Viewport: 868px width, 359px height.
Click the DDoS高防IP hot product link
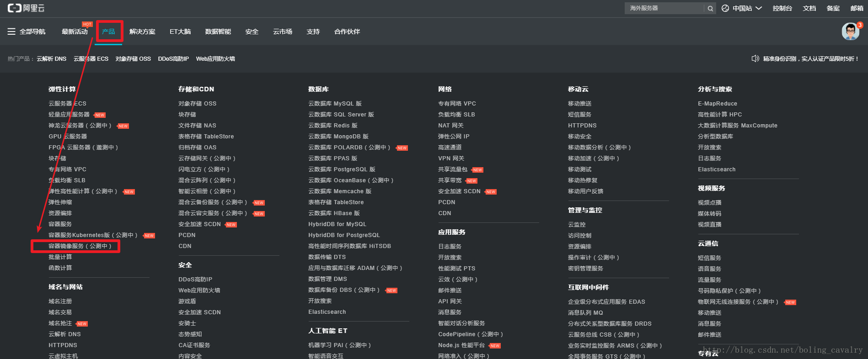point(173,59)
